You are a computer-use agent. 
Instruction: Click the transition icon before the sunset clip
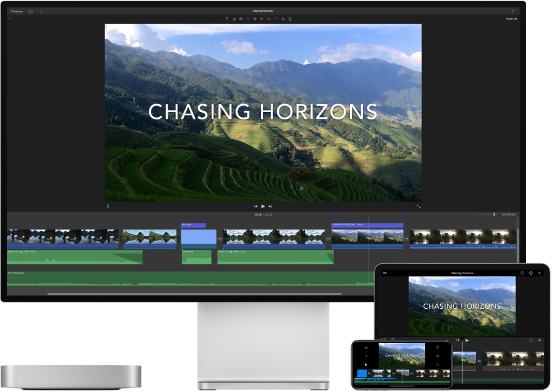tap(407, 238)
